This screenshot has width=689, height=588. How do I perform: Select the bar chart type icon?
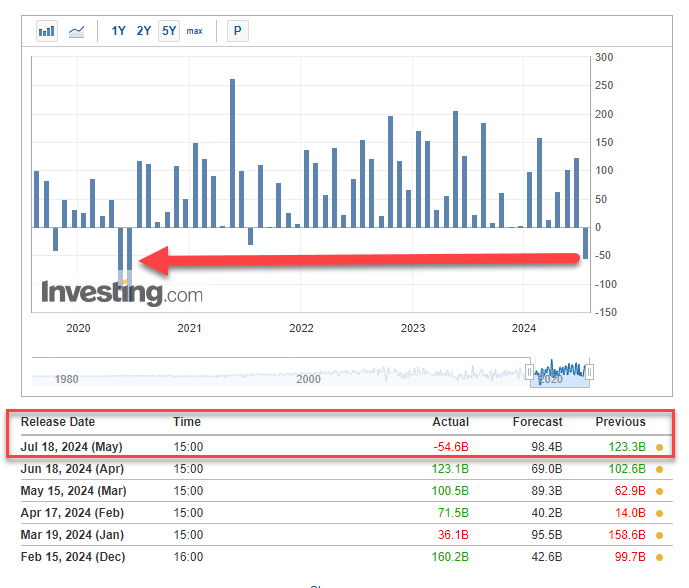(46, 31)
